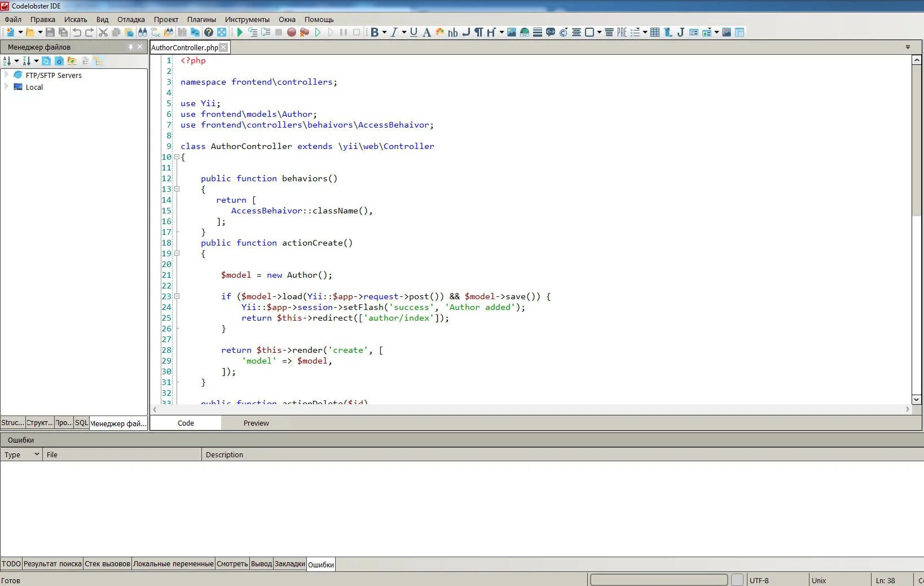Open the Окна menu
The height and width of the screenshot is (586, 924).
[287, 19]
